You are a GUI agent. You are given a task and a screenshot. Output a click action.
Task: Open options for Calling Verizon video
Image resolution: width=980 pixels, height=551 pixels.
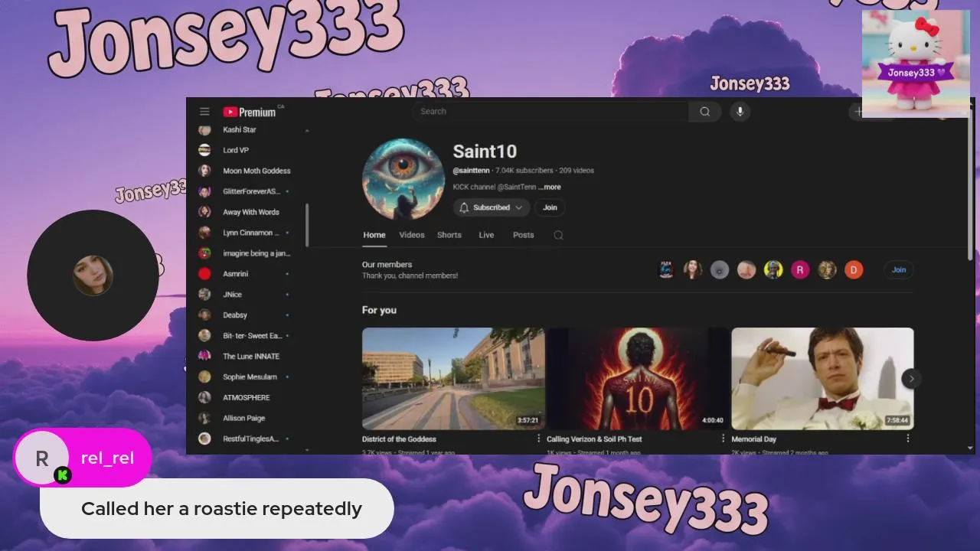pos(723,439)
